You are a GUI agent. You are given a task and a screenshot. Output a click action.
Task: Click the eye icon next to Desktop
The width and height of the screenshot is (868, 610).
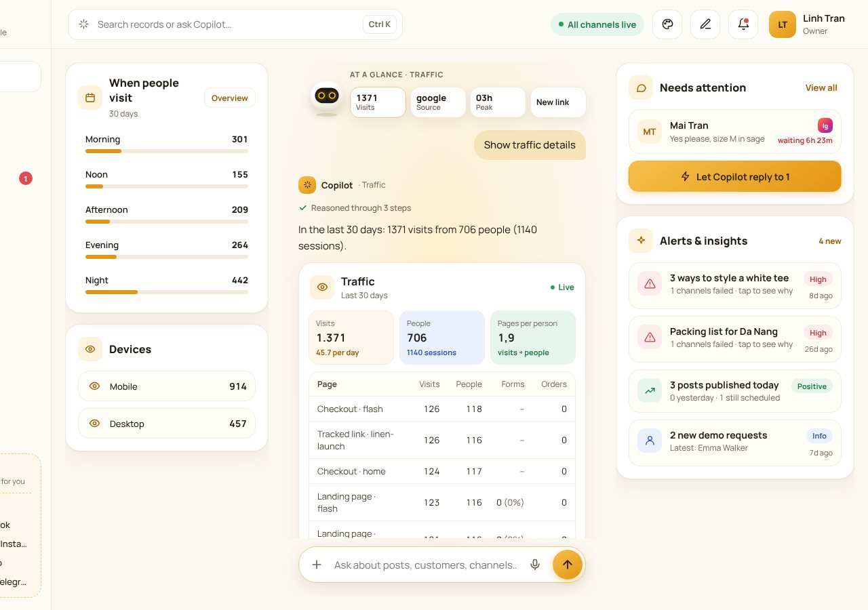[x=95, y=424]
